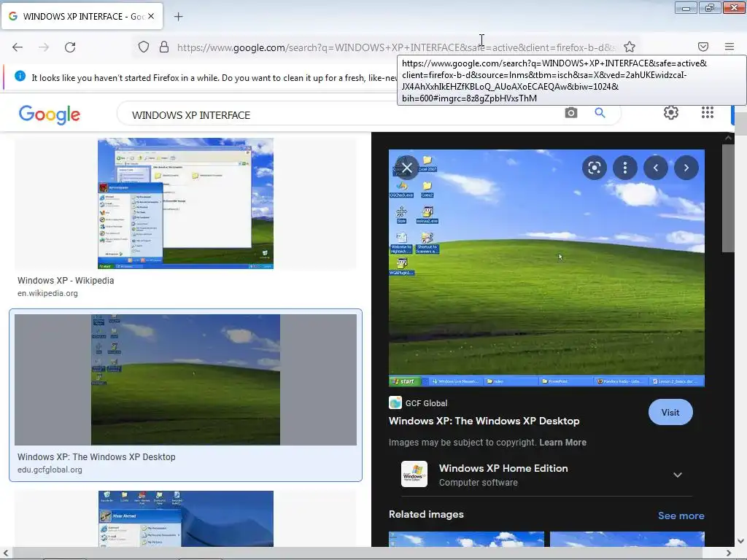Viewport: 747px width, 560px height.
Task: Open the Firefox hamburger menu
Action: [729, 47]
